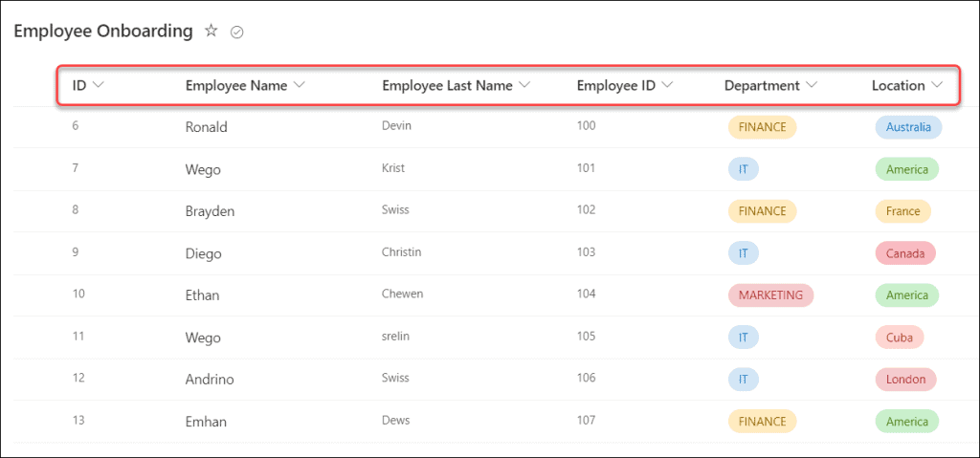This screenshot has height=458, width=980.
Task: Select the Cuba location pill
Action: coord(900,338)
